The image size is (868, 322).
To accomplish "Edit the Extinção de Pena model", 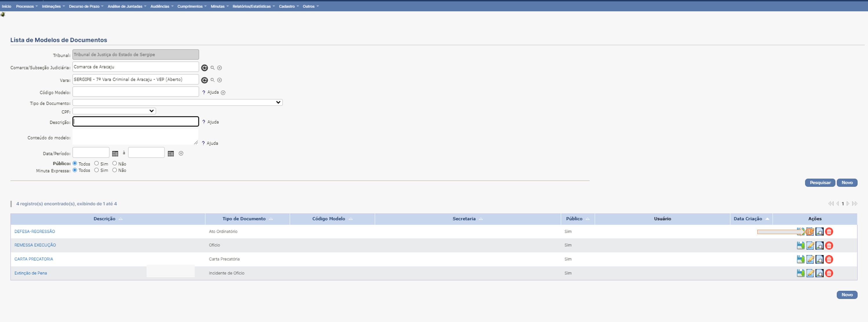I will click(810, 273).
